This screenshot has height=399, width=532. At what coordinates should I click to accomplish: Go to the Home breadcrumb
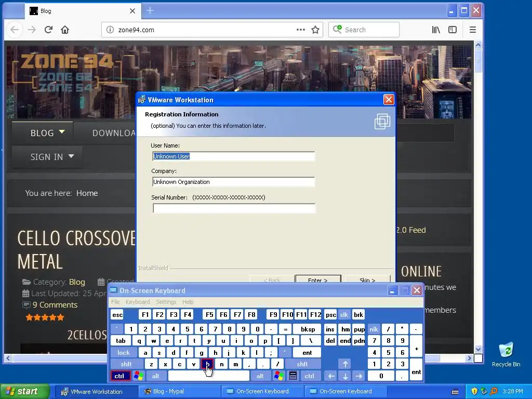87,193
